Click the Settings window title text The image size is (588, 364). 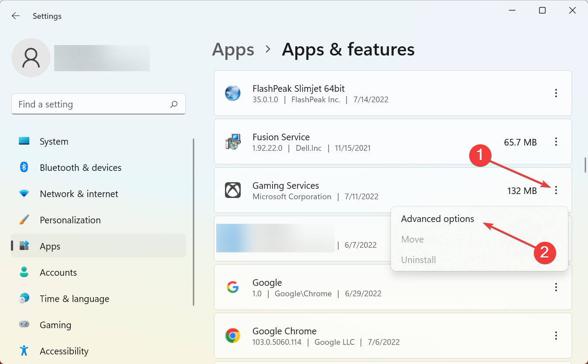(47, 16)
